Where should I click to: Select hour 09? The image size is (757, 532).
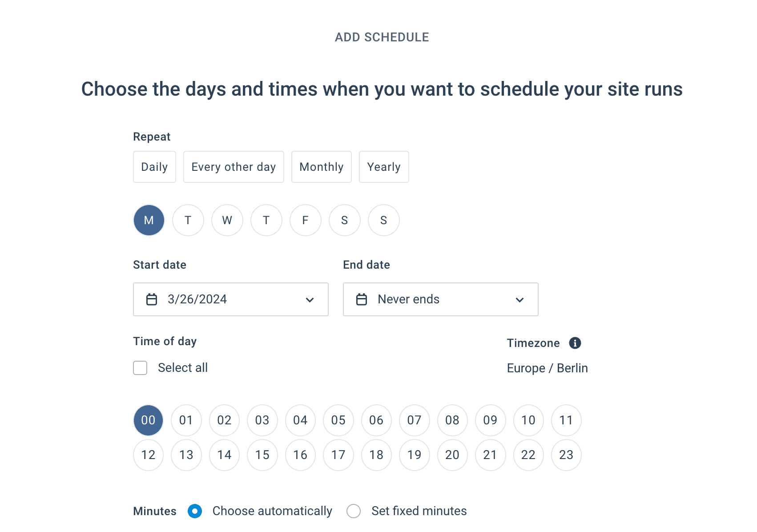pyautogui.click(x=490, y=420)
